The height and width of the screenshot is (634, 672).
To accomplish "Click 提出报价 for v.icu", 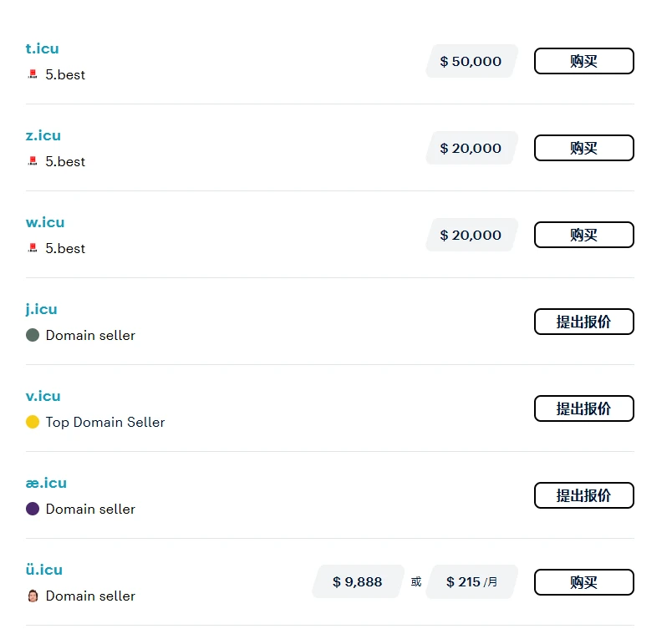I will (x=583, y=408).
